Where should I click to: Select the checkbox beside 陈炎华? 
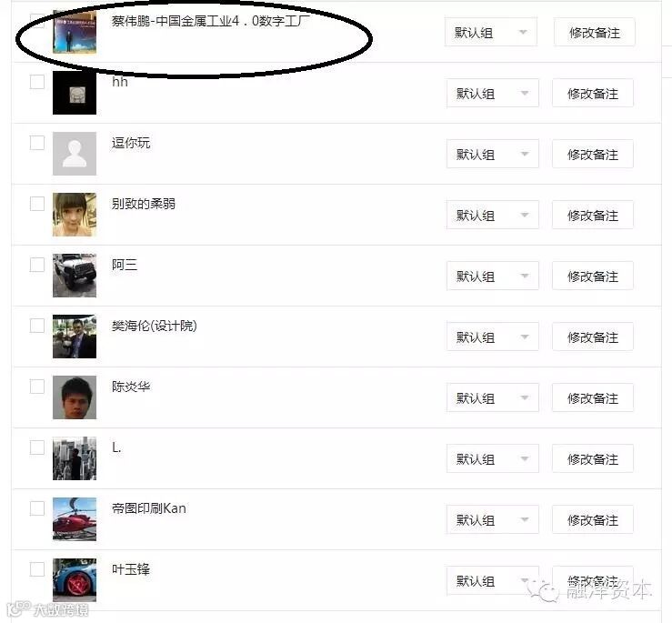click(37, 386)
